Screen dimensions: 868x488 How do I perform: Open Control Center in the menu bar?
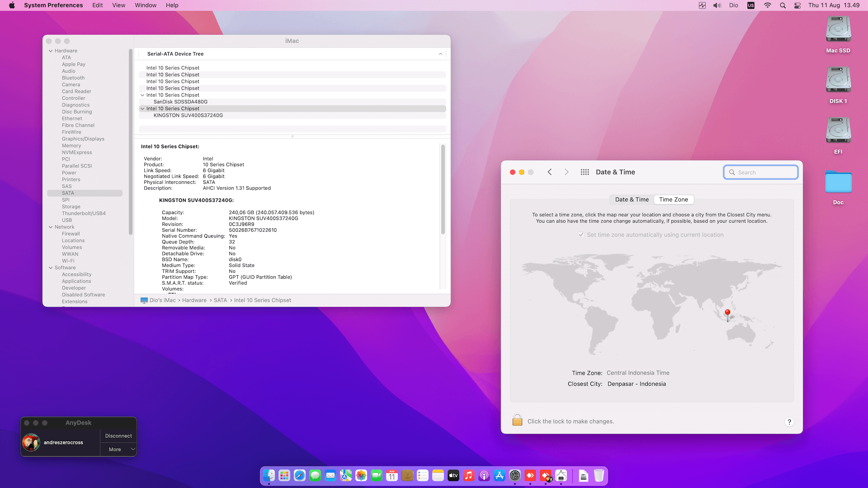pos(797,5)
